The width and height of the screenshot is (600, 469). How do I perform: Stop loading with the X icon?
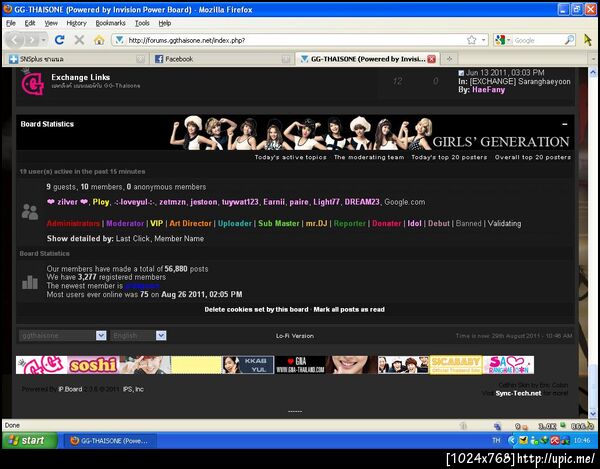[x=79, y=40]
